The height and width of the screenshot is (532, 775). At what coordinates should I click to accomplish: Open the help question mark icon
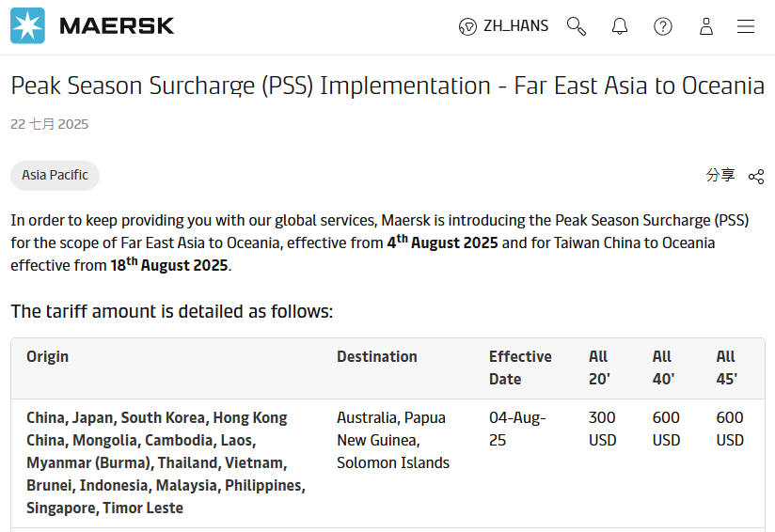pos(663,26)
